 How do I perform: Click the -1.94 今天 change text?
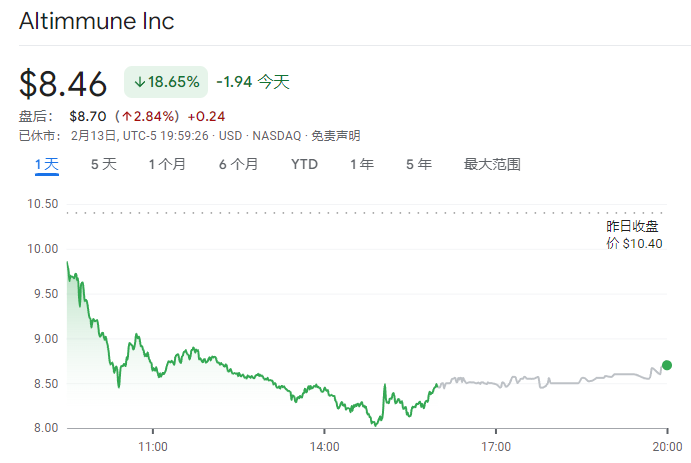[x=253, y=82]
